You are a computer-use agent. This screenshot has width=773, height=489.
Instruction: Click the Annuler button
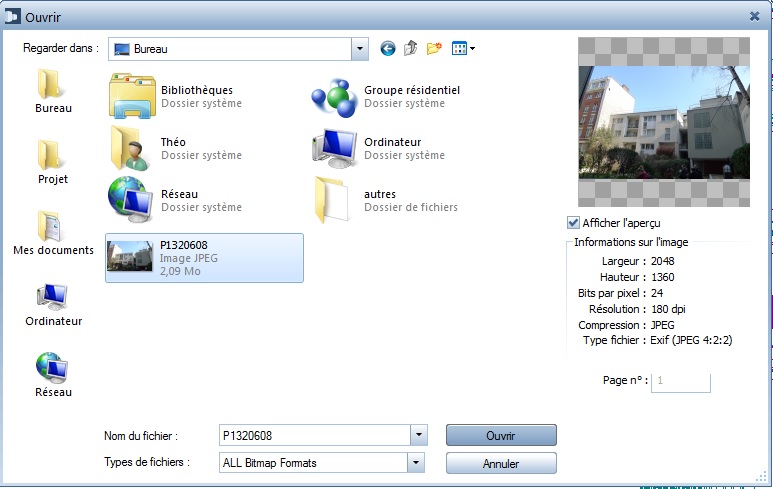pos(501,463)
